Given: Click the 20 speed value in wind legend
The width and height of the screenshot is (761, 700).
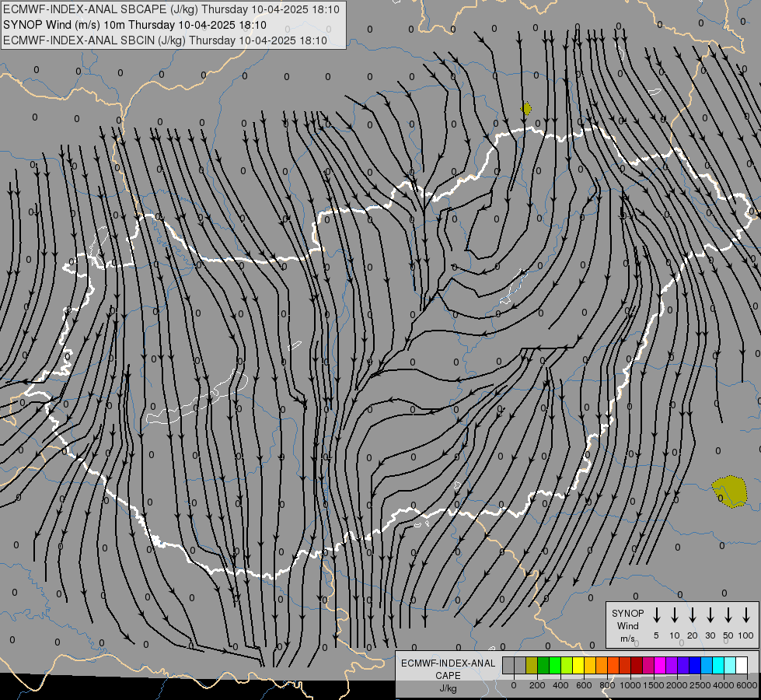Looking at the screenshot, I should click(693, 635).
